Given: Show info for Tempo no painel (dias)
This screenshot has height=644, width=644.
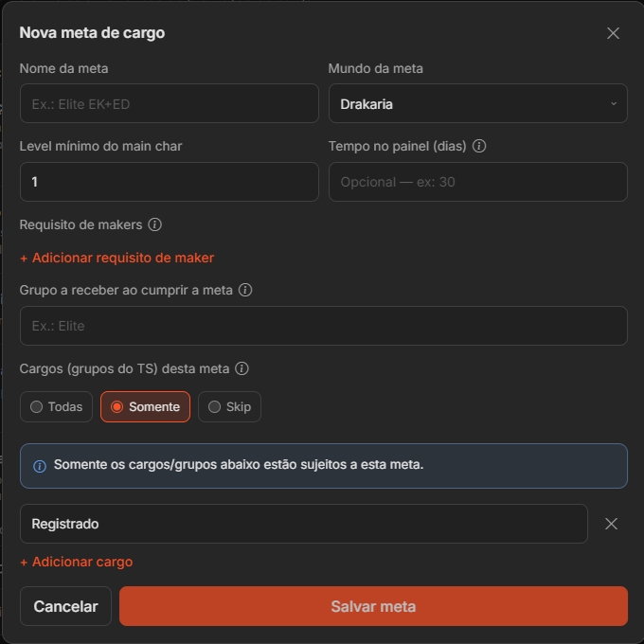Looking at the screenshot, I should tap(479, 146).
